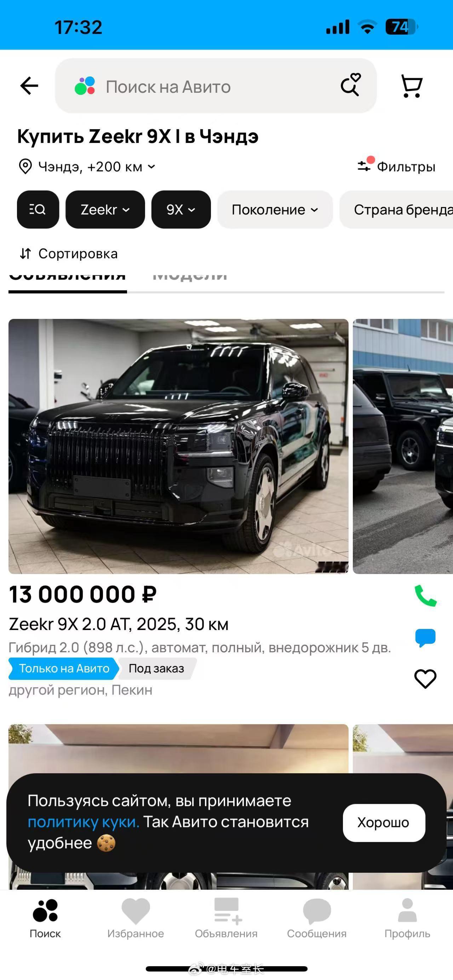Call the seller via the green phone icon
The height and width of the screenshot is (980, 453).
425,596
